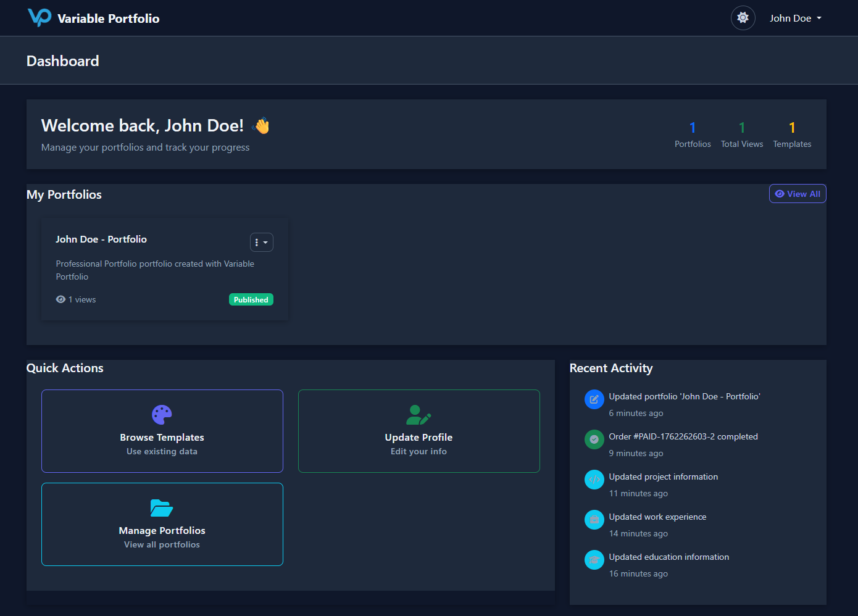Select the Portfolios count stat
The width and height of the screenshot is (858, 616).
coord(693,135)
